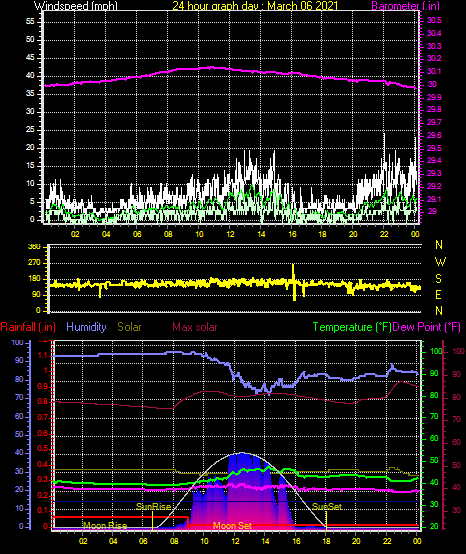Click barometer axis value '30.5'
The image size is (466, 554).
click(x=434, y=20)
